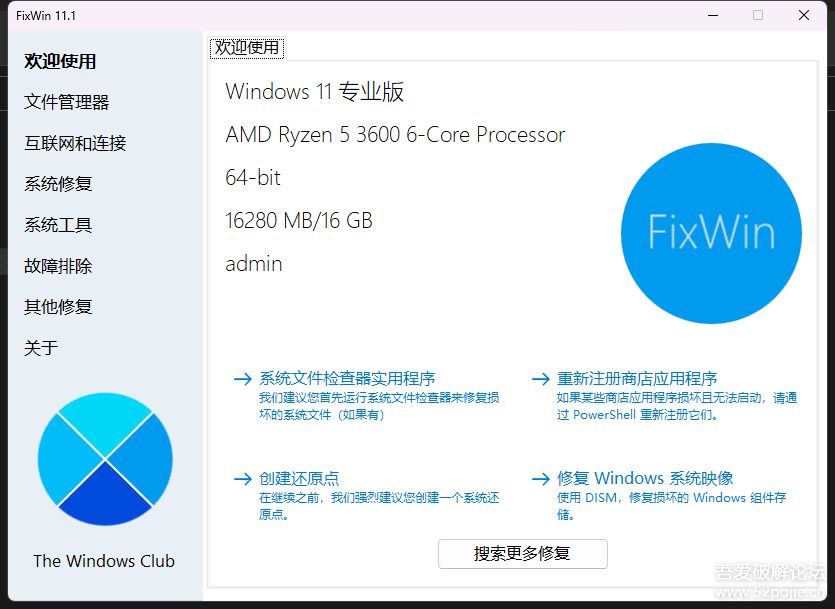Screen dimensions: 835x609
Task: Click the arrow icon beside 系统文件检查器实用程序
Action: [243, 379]
